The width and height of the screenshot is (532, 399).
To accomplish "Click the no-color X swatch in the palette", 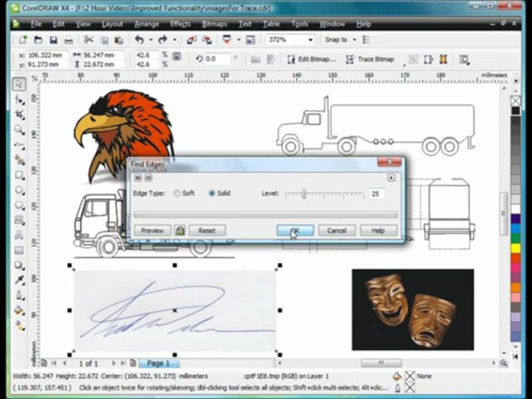I will (x=515, y=100).
